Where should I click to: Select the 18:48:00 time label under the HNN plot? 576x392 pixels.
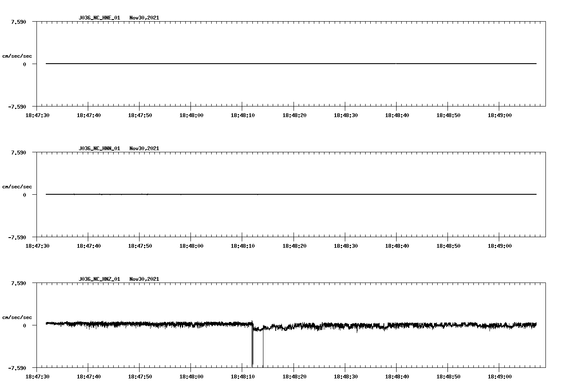pyautogui.click(x=191, y=246)
